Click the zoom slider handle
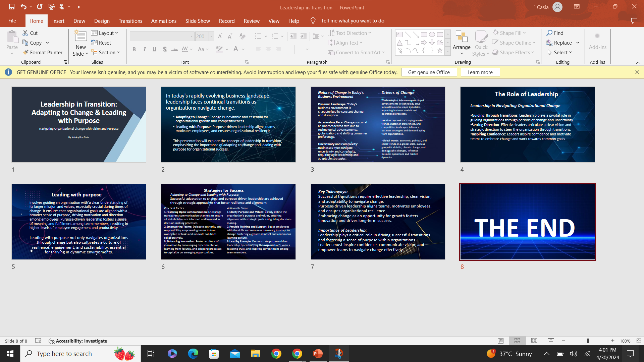 [x=588, y=341]
